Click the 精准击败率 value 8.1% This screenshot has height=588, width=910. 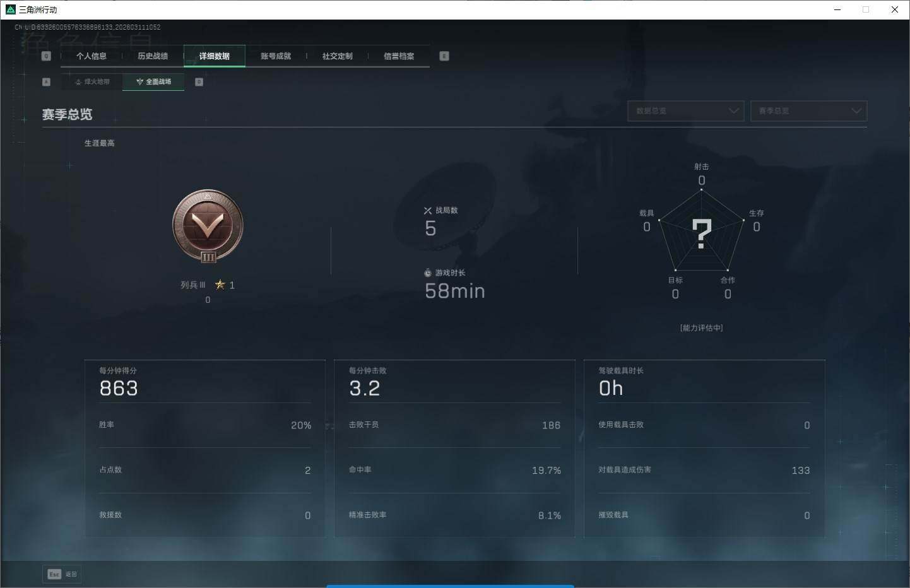[x=550, y=516]
